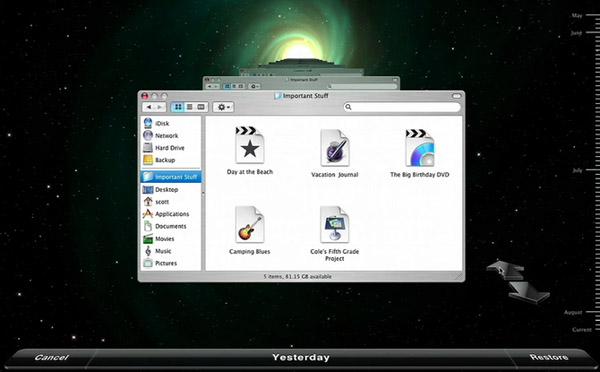Select the Important Stuff sidebar folder

[x=171, y=177]
